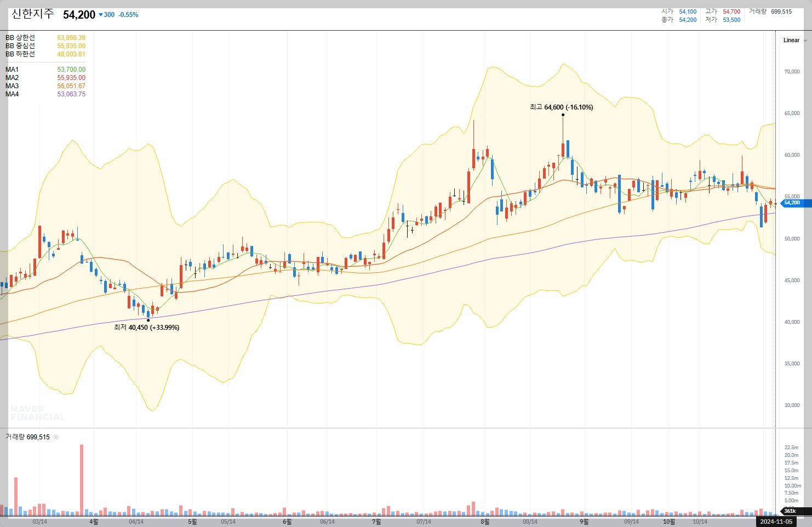Click the green 53,700.00 MA1 value
This screenshot has height=527, width=812.
(71, 70)
